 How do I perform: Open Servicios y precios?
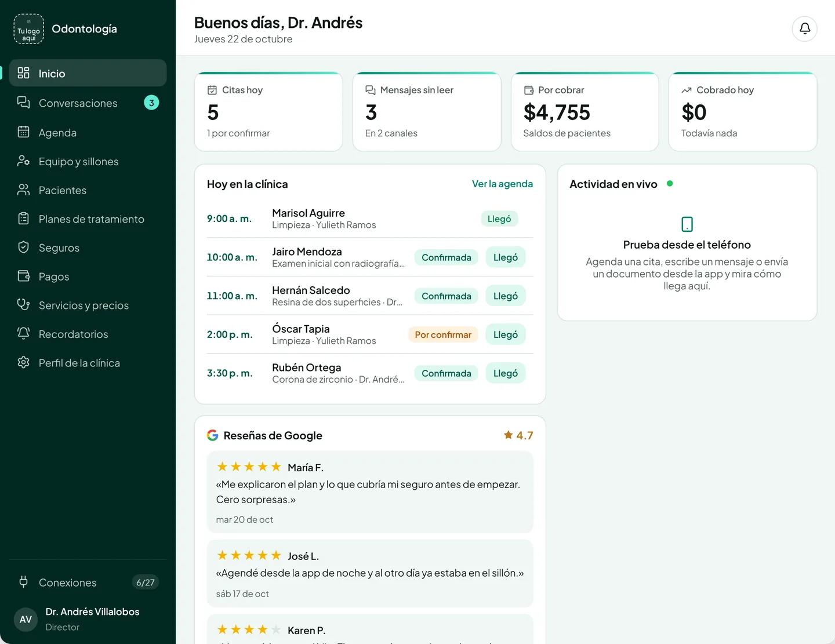click(88, 305)
